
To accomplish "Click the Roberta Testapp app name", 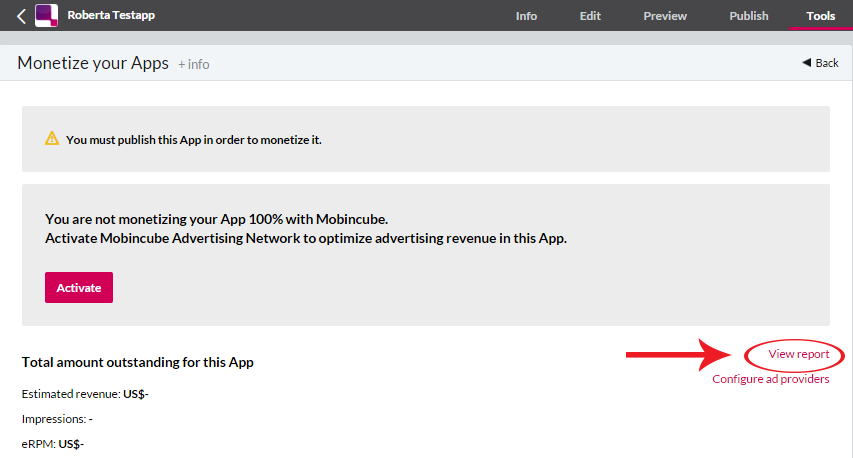I will point(111,15).
